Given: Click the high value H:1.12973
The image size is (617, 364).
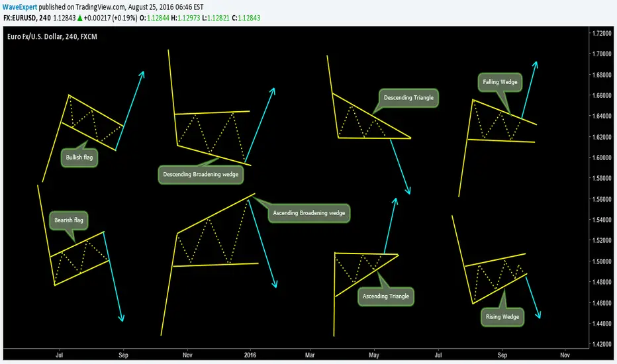Looking at the screenshot, I should pos(185,18).
